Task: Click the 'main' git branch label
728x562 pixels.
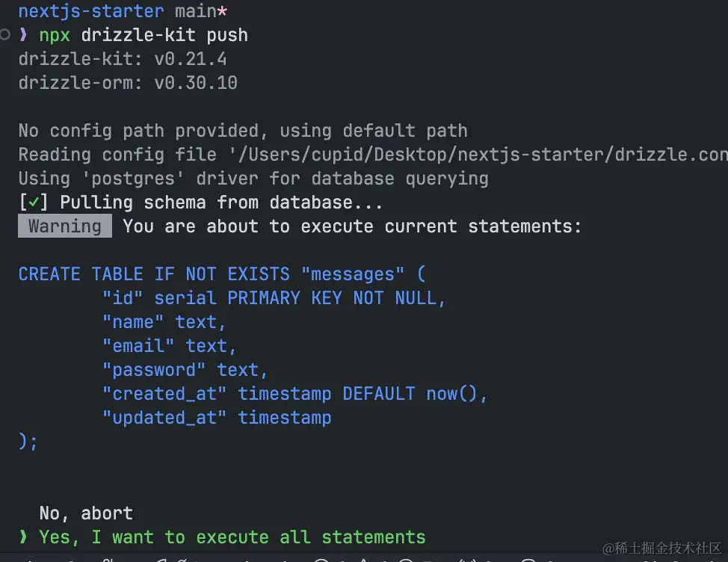Action: click(196, 11)
